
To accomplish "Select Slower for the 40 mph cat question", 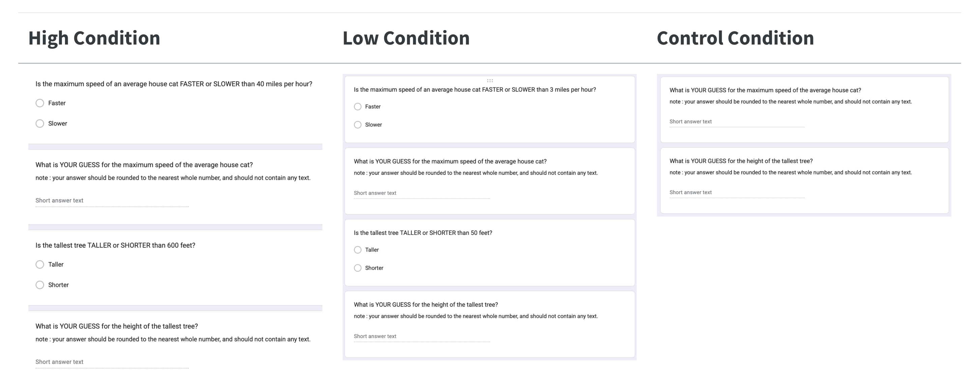I will click(x=40, y=124).
